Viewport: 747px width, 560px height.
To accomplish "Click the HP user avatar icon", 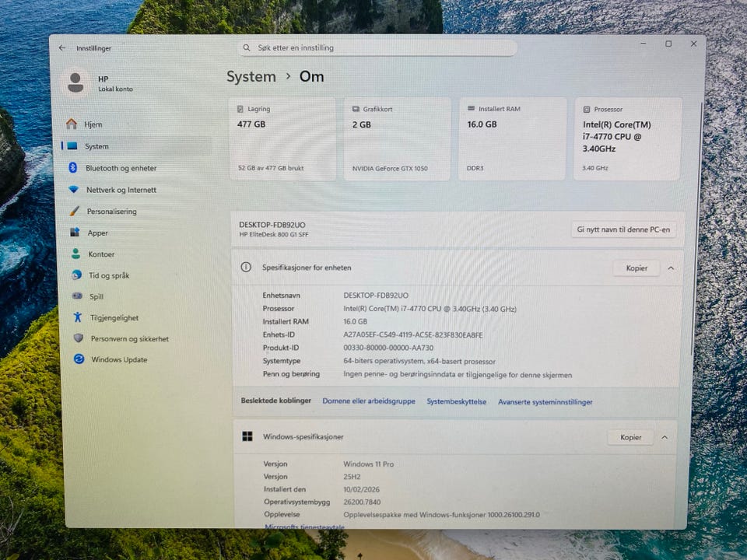I will 75,83.
